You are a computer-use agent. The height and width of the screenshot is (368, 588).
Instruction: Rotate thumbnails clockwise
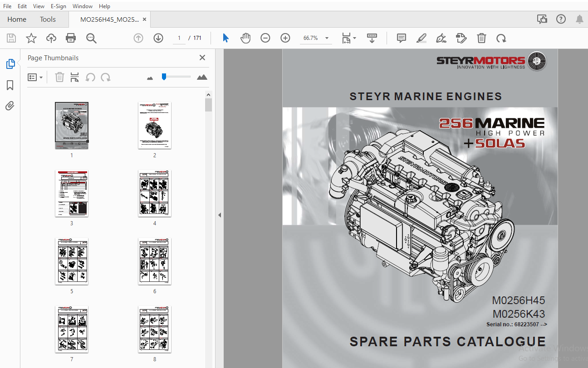click(106, 77)
